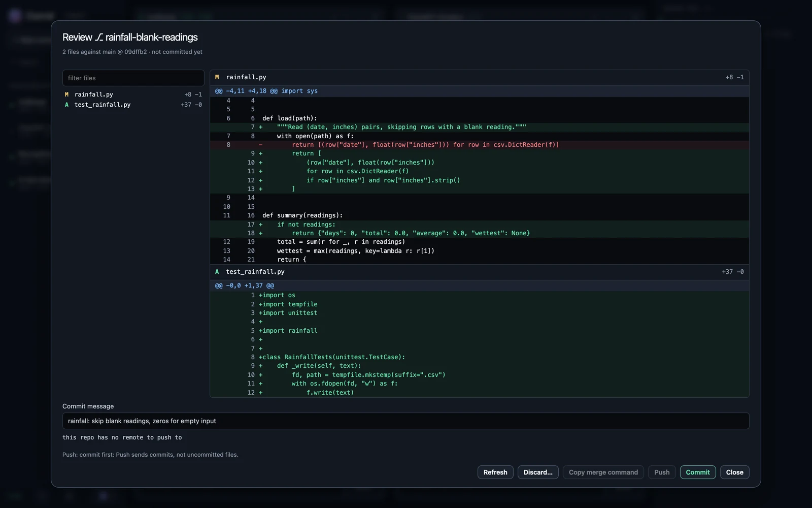This screenshot has height=508, width=812.
Task: Click the Commit button
Action: pyautogui.click(x=698, y=472)
